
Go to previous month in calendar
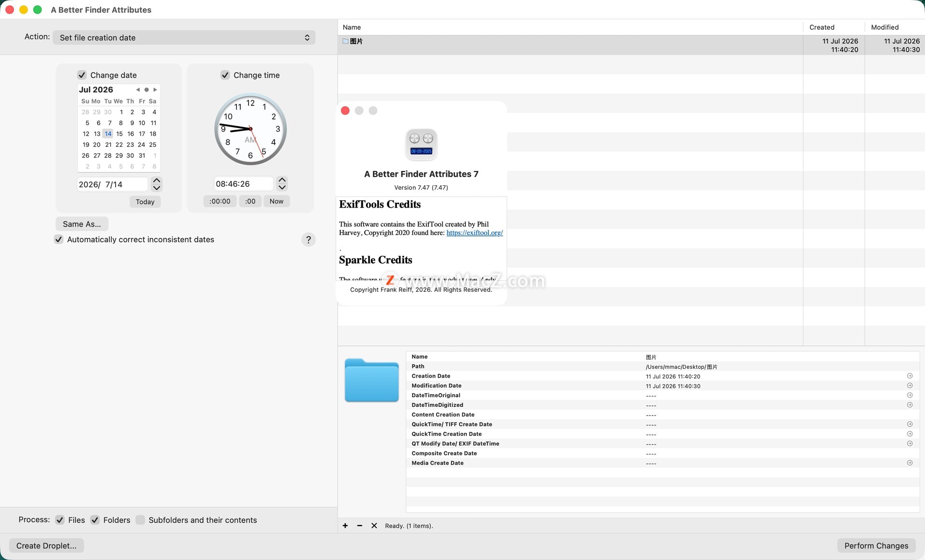(138, 90)
